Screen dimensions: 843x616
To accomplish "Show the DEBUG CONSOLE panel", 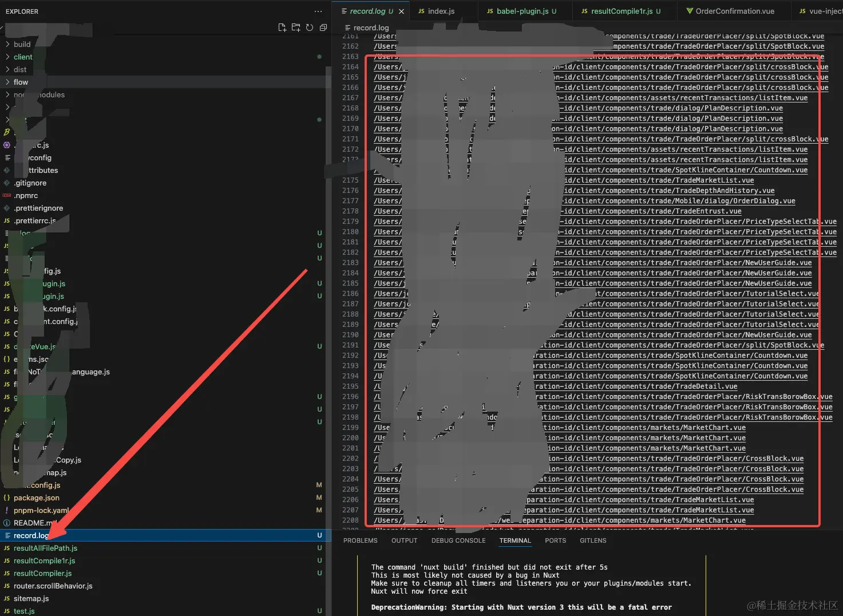I will click(x=458, y=540).
